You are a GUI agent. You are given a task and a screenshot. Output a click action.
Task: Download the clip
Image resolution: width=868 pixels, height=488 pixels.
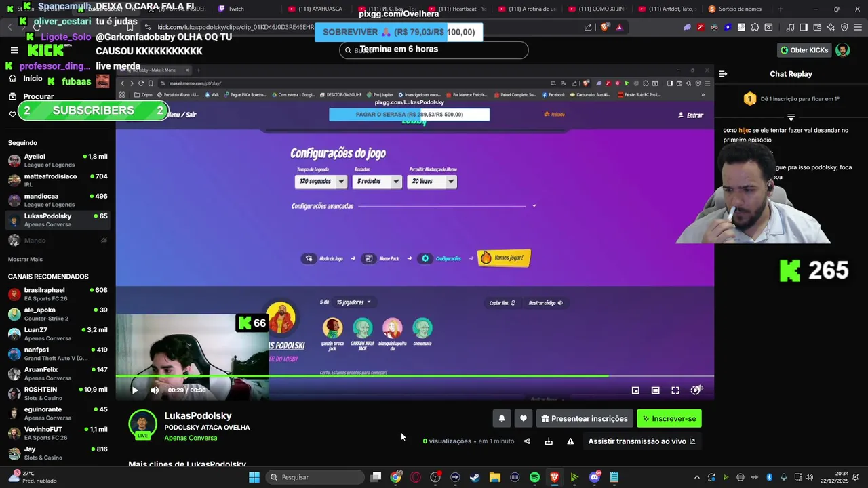[x=549, y=441]
